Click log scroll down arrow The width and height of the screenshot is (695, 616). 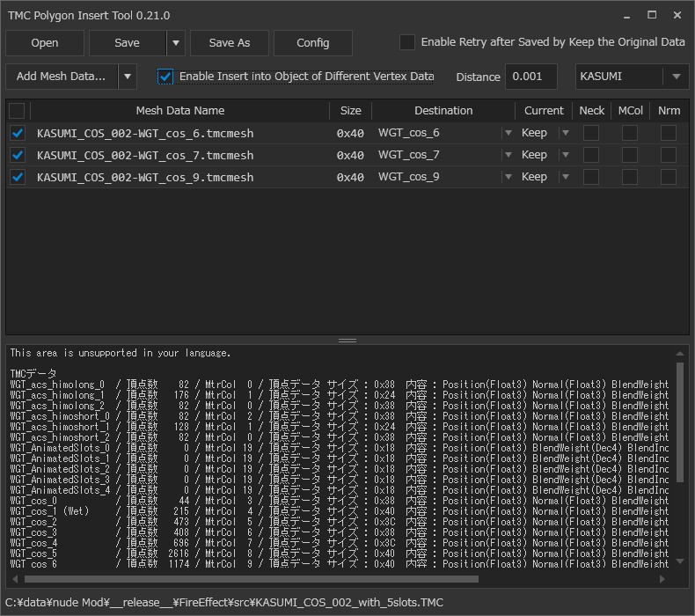680,561
